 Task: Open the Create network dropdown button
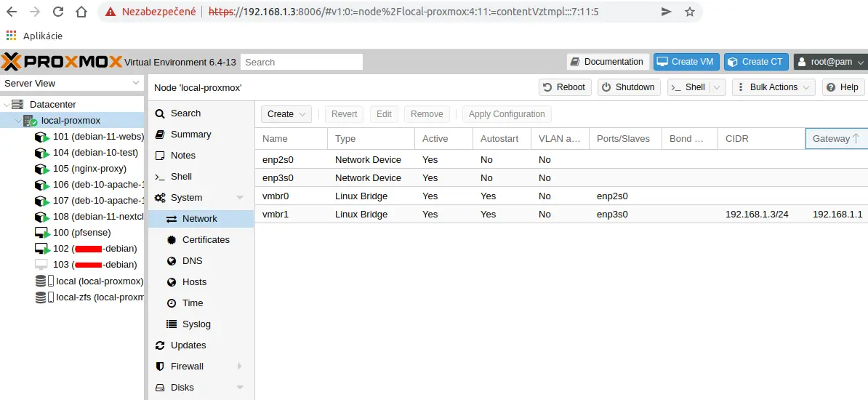click(286, 114)
